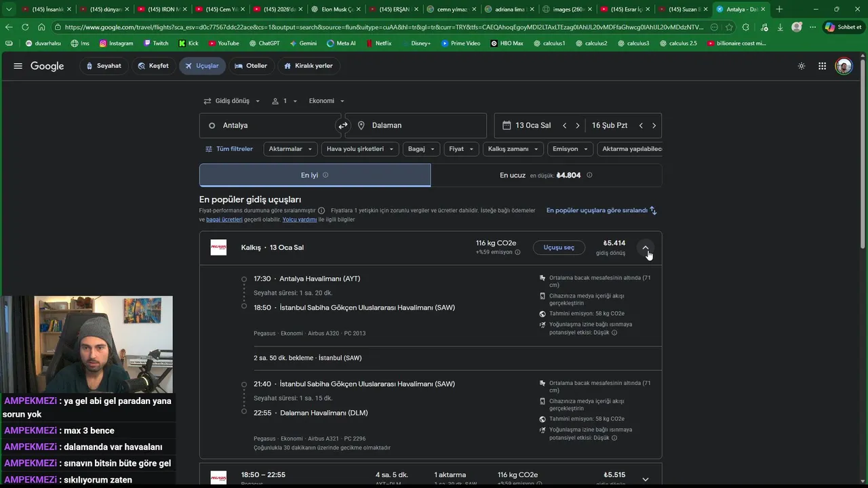The height and width of the screenshot is (488, 868).
Task: Switch to the adriana lima browser tab
Action: (x=509, y=9)
